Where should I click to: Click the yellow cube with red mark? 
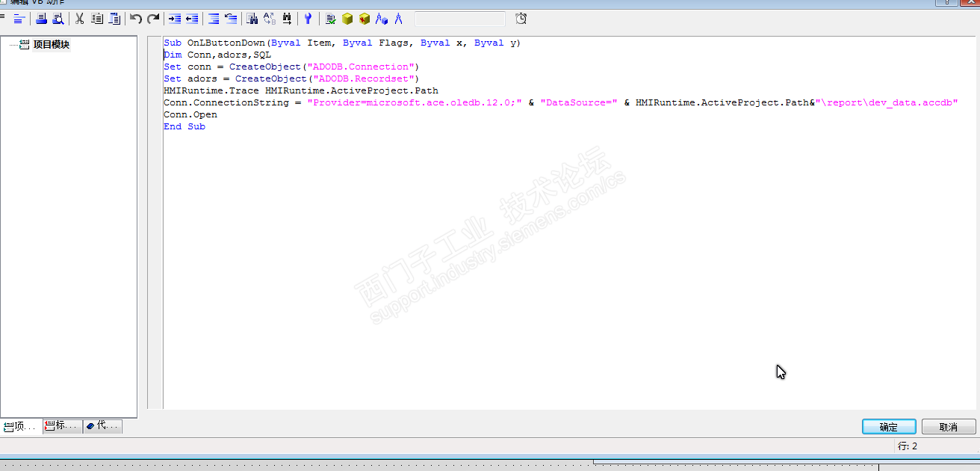(365, 19)
